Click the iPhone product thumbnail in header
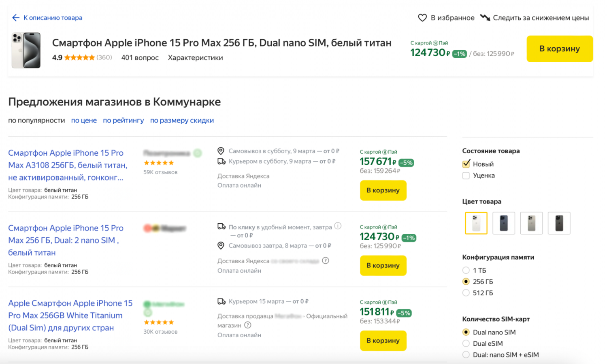The height and width of the screenshot is (364, 607). [26, 50]
